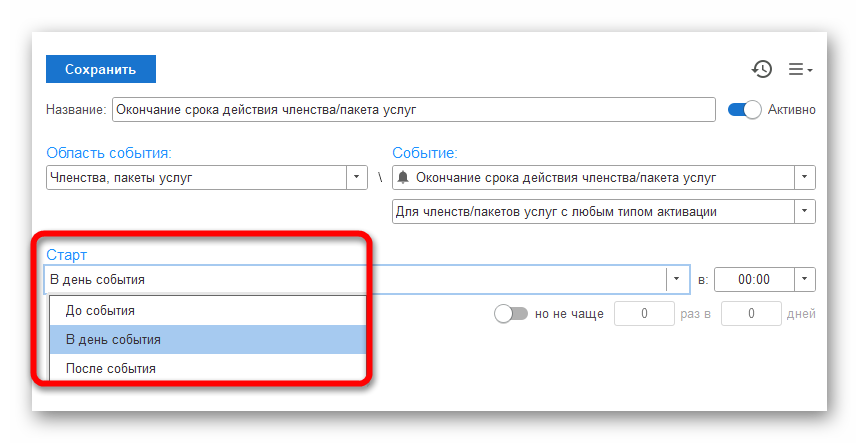
Task: Select 'До события' option
Action: click(208, 310)
